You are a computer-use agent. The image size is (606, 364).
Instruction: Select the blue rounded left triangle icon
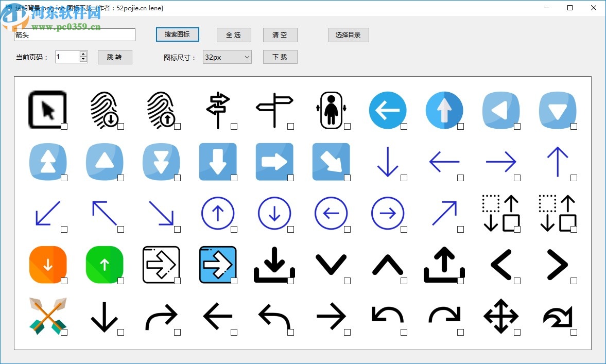point(501,110)
